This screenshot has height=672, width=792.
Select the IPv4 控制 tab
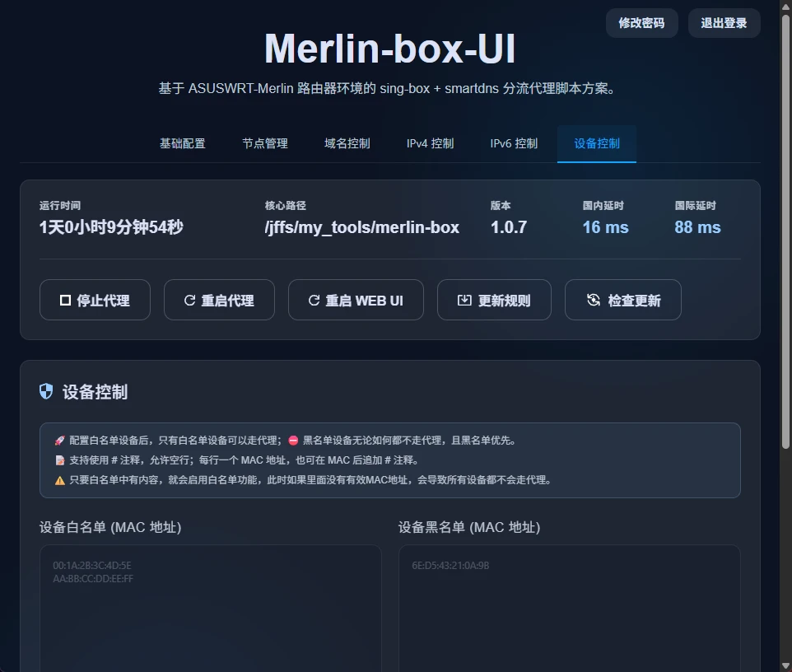point(430,143)
